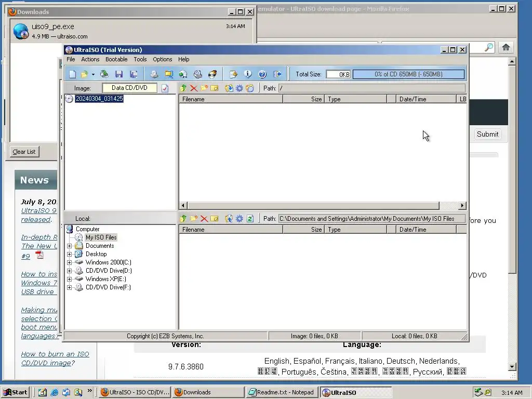The image size is (532, 399).
Task: Expand the Windows 2000(C:) drive node
Action: 69,262
